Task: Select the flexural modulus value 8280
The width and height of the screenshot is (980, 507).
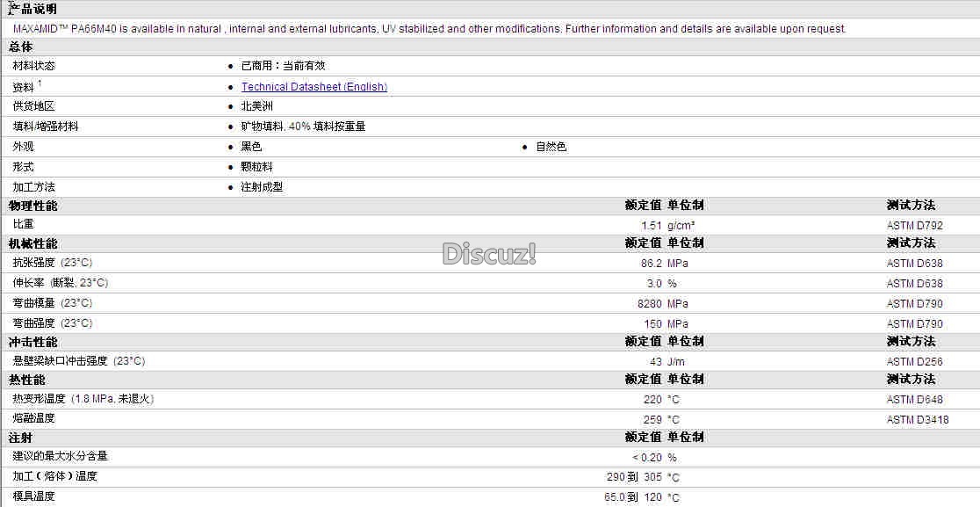Action: pos(650,304)
